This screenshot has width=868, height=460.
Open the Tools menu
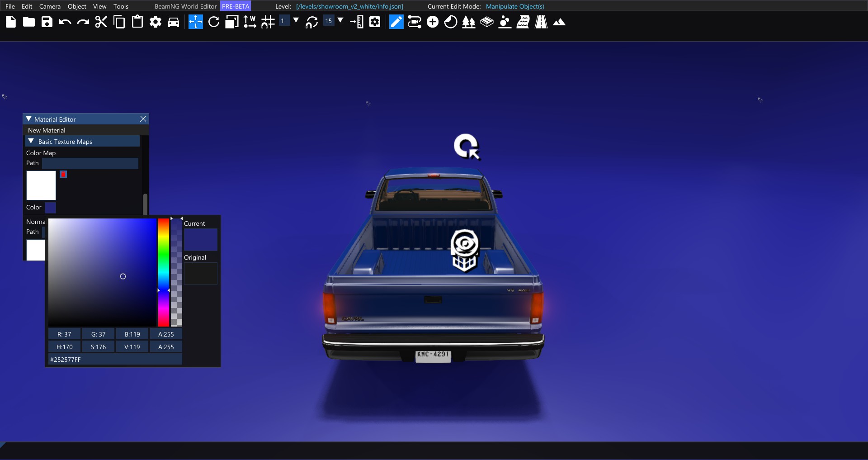pos(121,6)
